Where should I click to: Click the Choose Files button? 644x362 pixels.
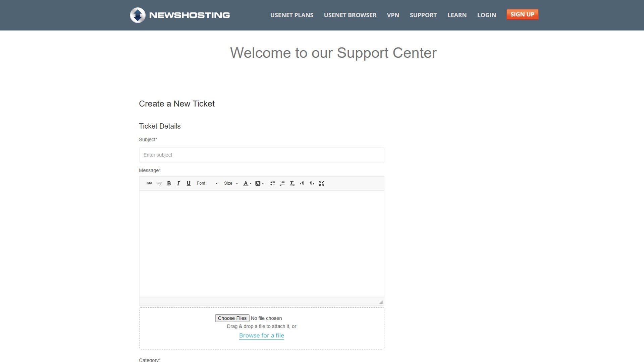click(232, 318)
